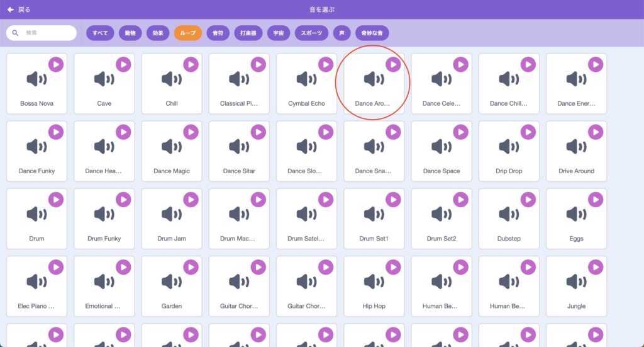Choose the circled Dance Aro… sound
Viewport: 644px width, 347px height.
point(374,84)
